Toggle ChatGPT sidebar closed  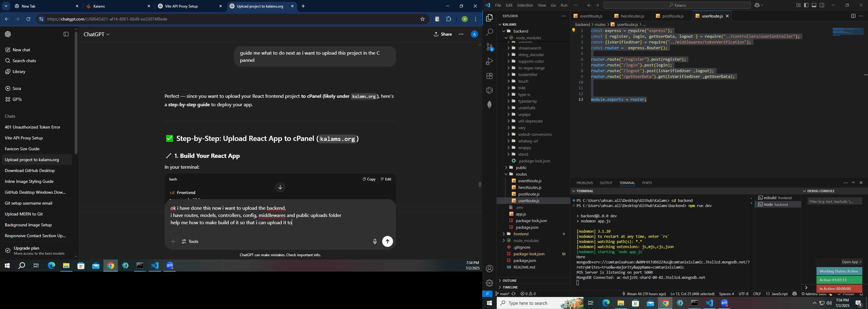(x=66, y=34)
